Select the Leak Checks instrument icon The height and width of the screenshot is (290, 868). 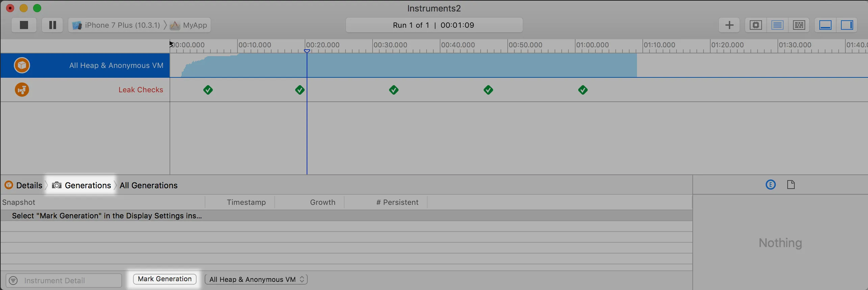pyautogui.click(x=22, y=90)
